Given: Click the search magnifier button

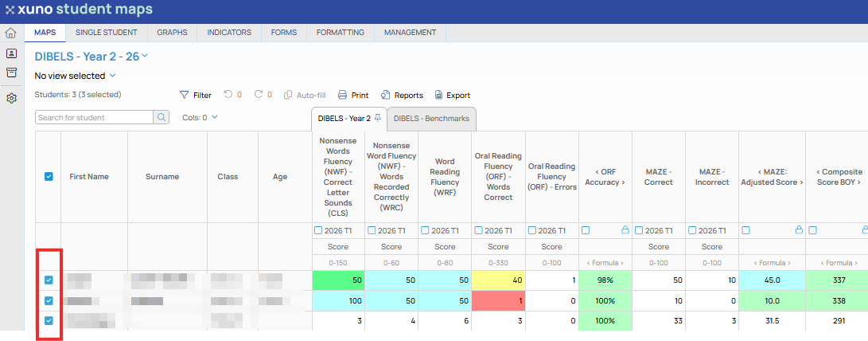Looking at the screenshot, I should 161,117.
